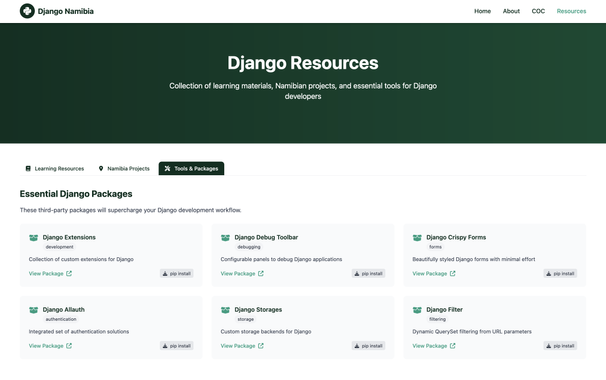The image size is (606, 380).
Task: Click pip install on Django Crispy Forms card
Action: tap(560, 274)
